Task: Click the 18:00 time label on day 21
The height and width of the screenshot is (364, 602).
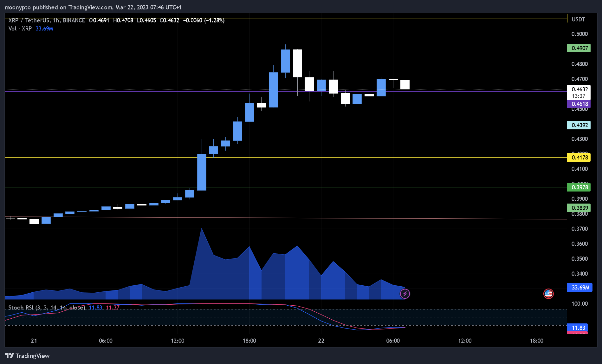Action: click(249, 341)
